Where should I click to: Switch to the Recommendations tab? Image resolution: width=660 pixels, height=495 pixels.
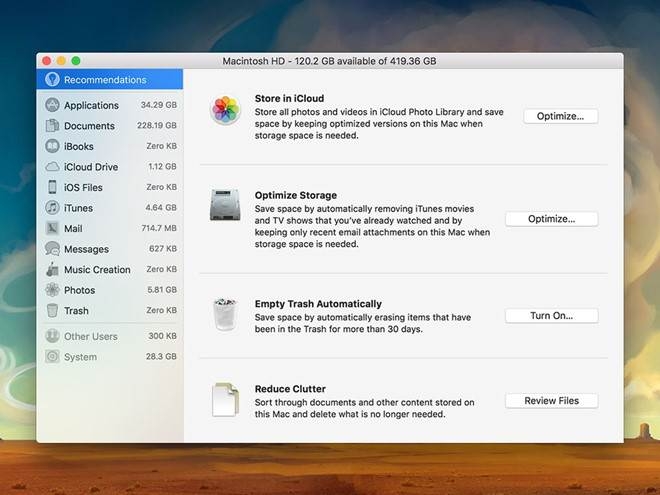tap(110, 80)
